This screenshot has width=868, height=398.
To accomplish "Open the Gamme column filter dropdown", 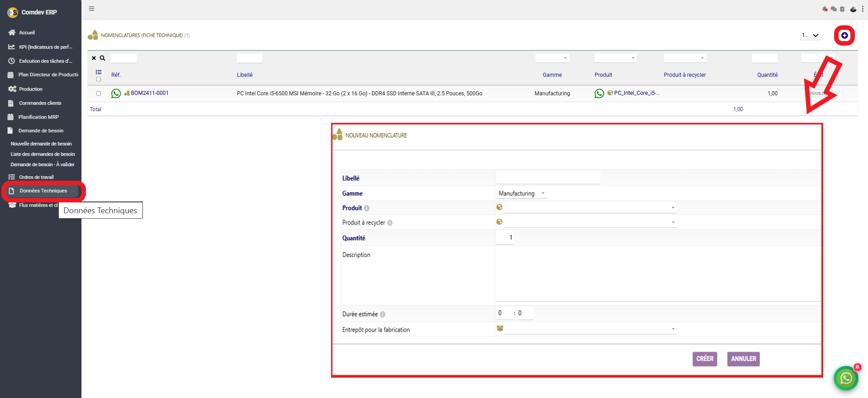I will point(552,58).
